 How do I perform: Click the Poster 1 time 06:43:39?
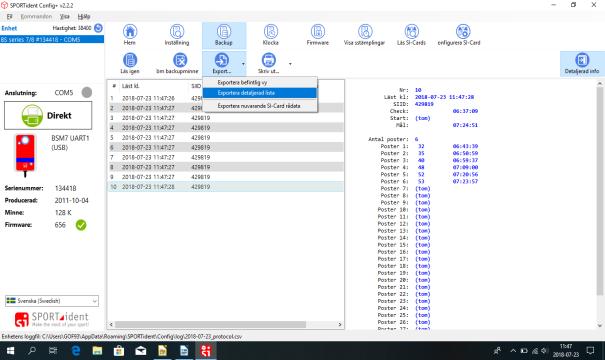[x=465, y=146]
